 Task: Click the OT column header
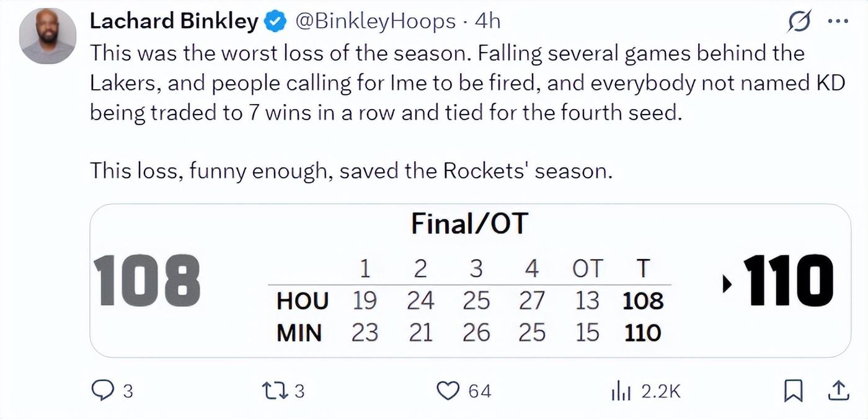pyautogui.click(x=587, y=269)
